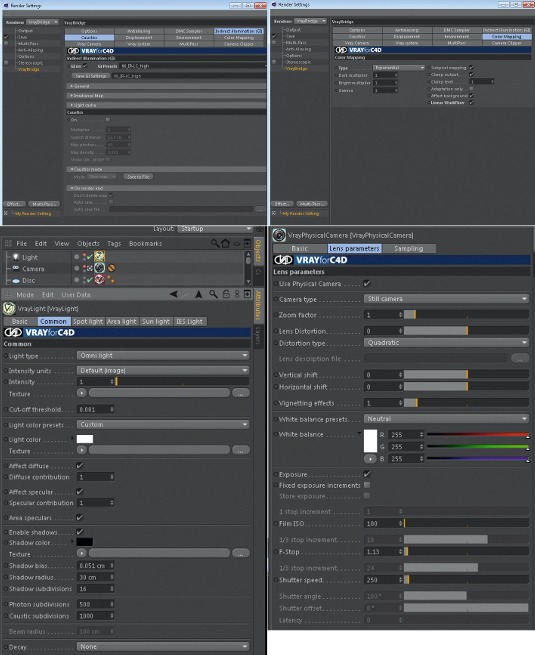The image size is (535, 655).
Task: Disable the Enable shadows checkbox
Action: coord(80,532)
